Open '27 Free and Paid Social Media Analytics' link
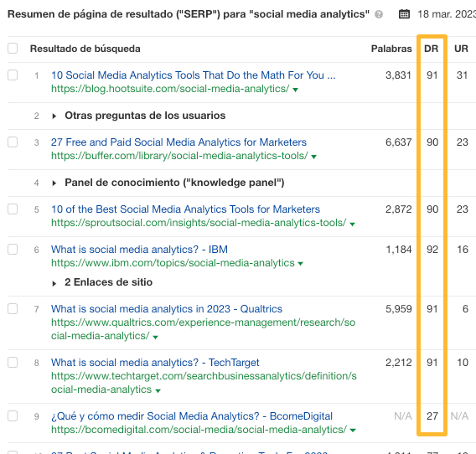 tap(178, 142)
